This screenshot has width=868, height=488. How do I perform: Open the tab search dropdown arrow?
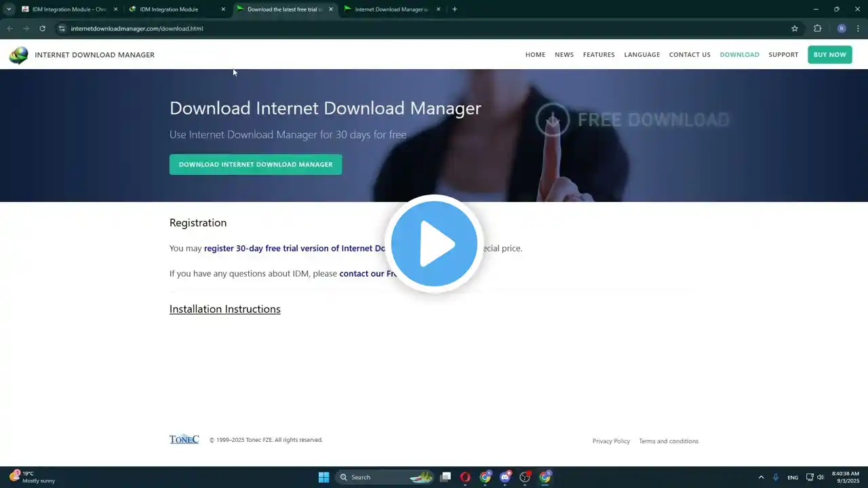(x=9, y=9)
